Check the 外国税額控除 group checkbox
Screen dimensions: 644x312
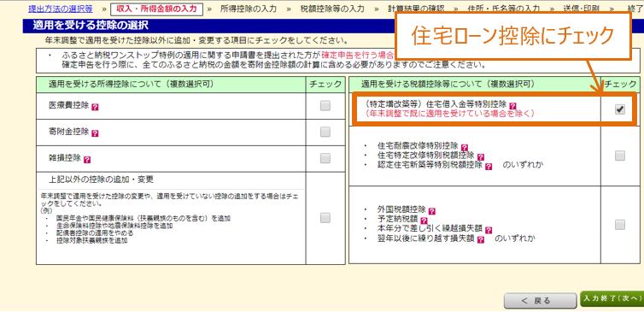[x=620, y=225]
